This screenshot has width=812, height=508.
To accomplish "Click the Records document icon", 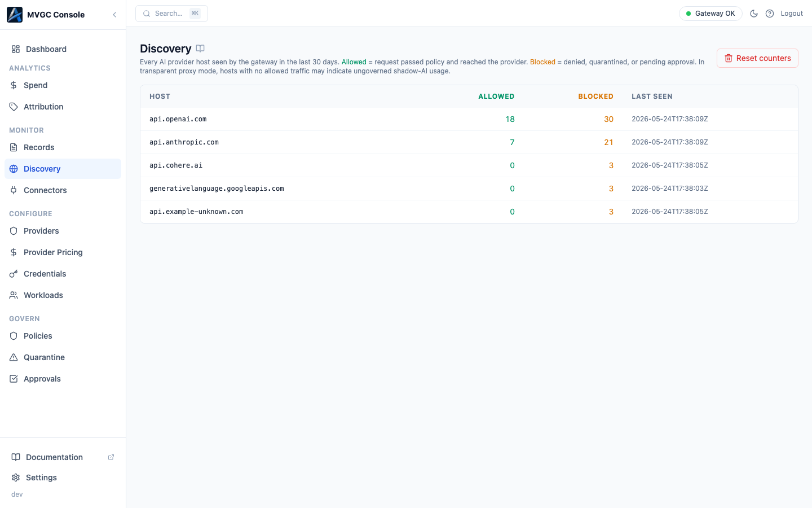I will tap(14, 147).
